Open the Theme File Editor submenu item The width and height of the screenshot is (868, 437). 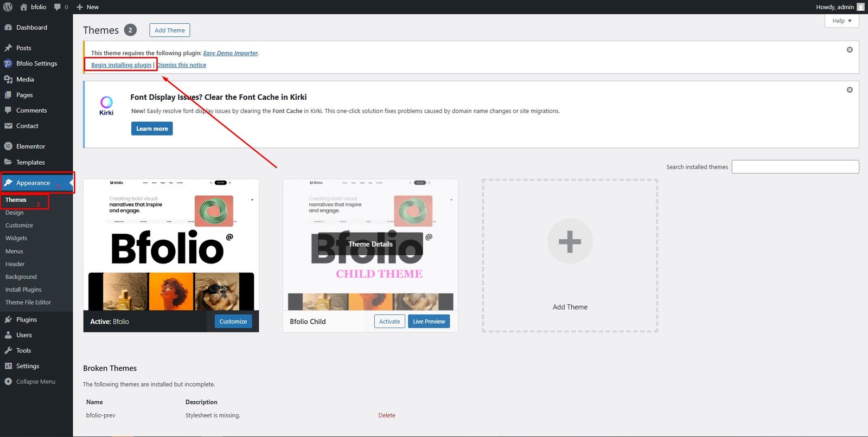pos(28,303)
